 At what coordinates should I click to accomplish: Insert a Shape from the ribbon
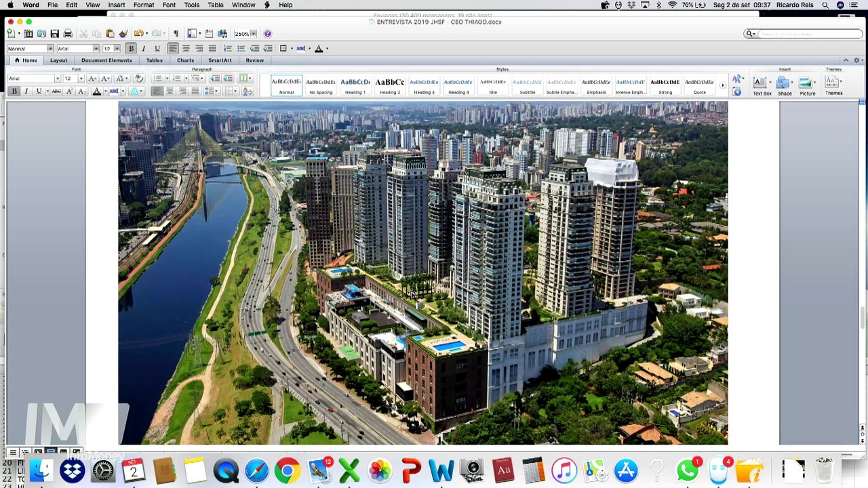tap(784, 85)
